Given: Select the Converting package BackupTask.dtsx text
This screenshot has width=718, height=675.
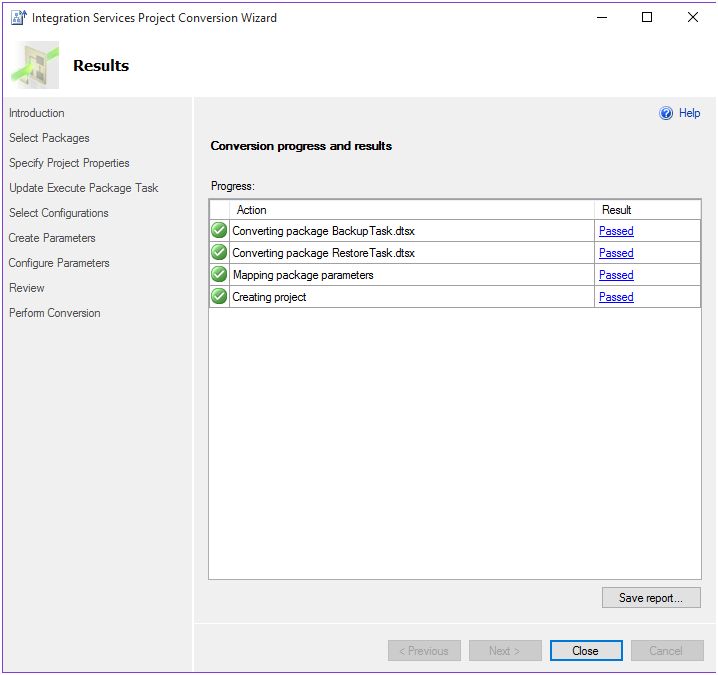Looking at the screenshot, I should click(x=323, y=231).
